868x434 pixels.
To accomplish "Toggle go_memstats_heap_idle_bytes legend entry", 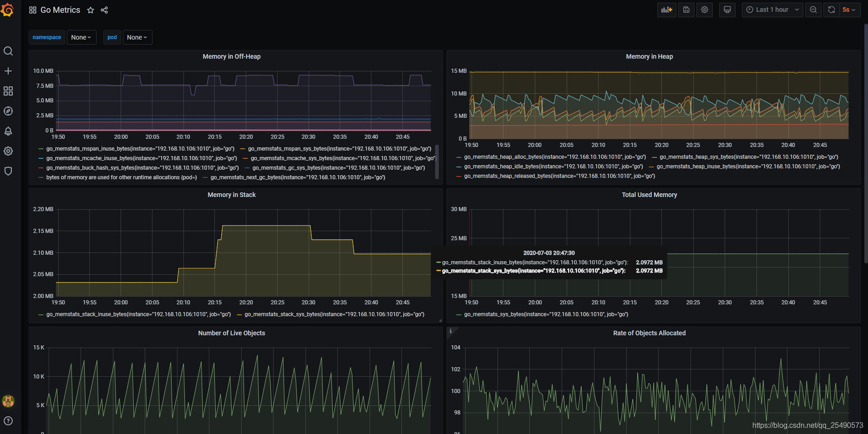I will pos(553,167).
